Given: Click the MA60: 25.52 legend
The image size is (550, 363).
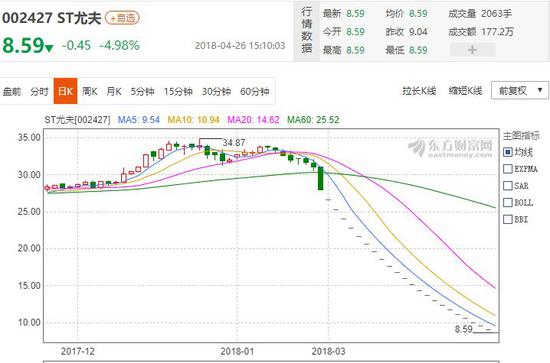Looking at the screenshot, I should pos(313,120).
